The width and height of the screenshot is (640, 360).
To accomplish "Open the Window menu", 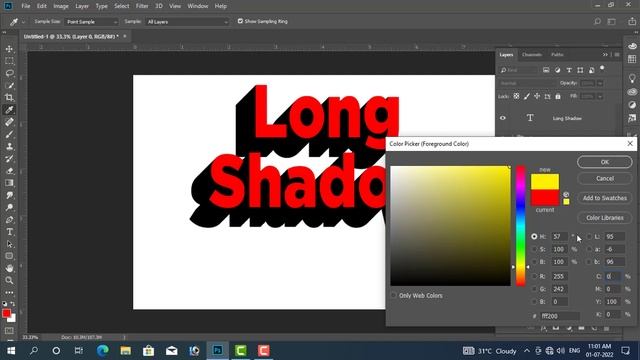I will pyautogui.click(x=198, y=6).
